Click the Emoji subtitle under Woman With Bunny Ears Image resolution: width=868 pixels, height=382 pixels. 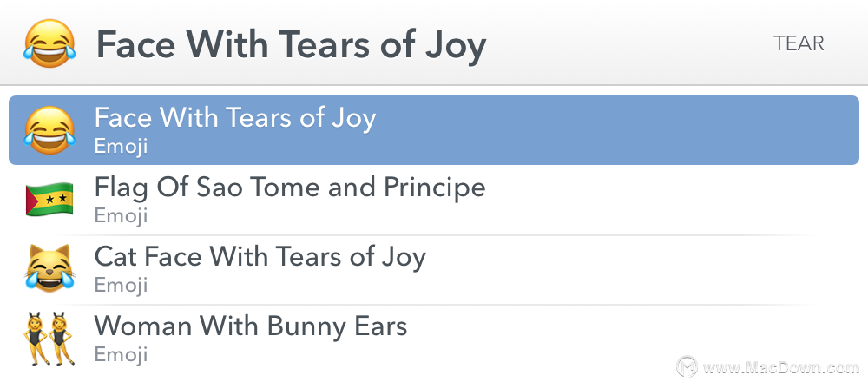click(x=121, y=354)
